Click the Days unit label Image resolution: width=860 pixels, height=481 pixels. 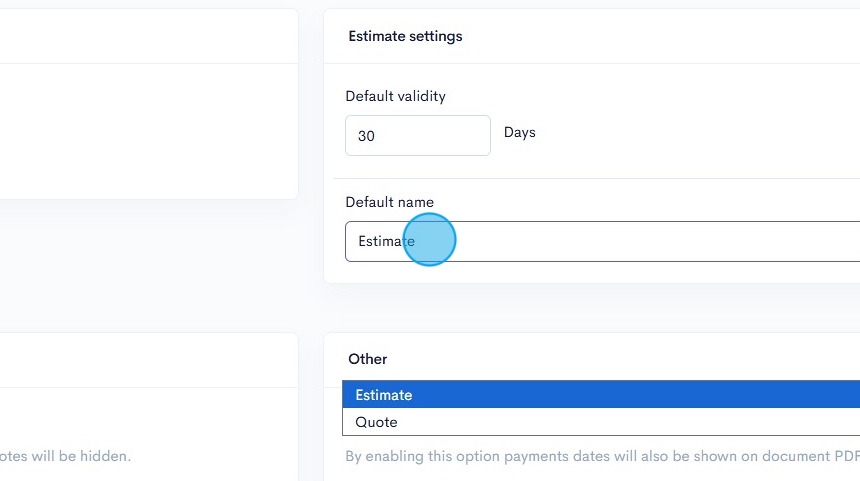pos(520,132)
